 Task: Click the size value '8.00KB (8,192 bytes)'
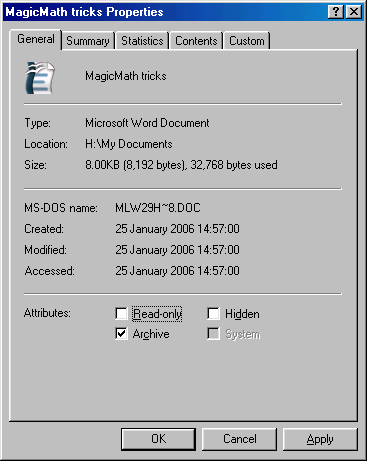[x=135, y=165]
